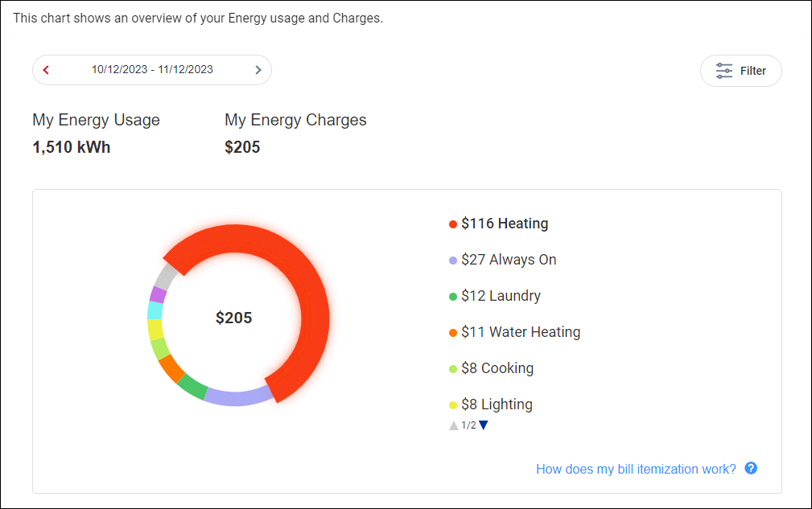Click the blue question mark help icon
Screen dimensions: 812x509
pos(751,468)
